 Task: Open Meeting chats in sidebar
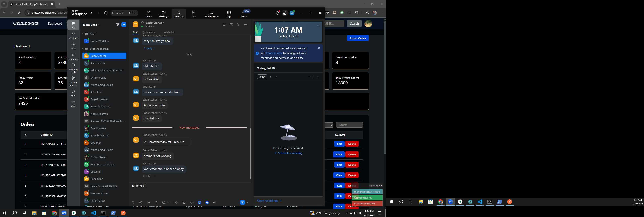click(73, 68)
